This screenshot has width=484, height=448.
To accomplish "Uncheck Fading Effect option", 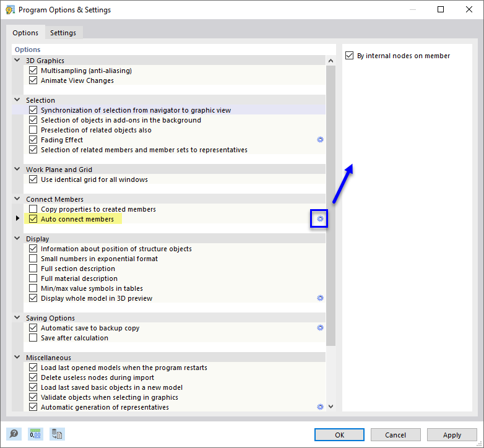I will click(33, 140).
